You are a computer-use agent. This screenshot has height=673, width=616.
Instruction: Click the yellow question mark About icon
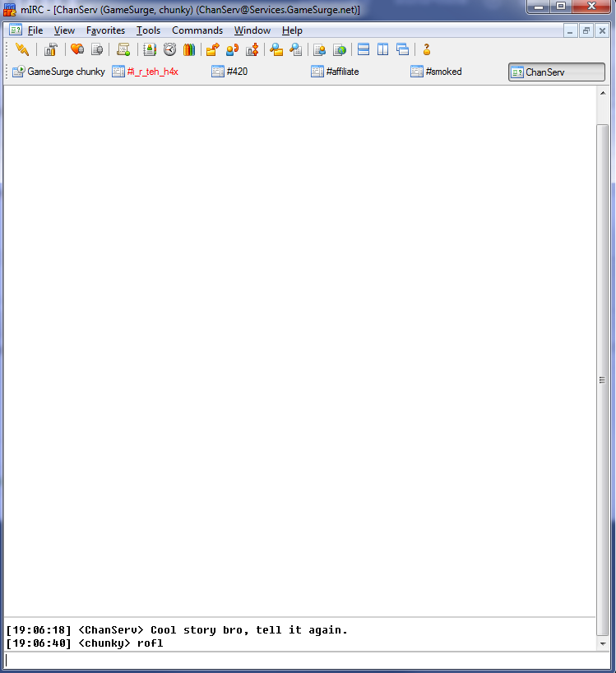pyautogui.click(x=427, y=49)
